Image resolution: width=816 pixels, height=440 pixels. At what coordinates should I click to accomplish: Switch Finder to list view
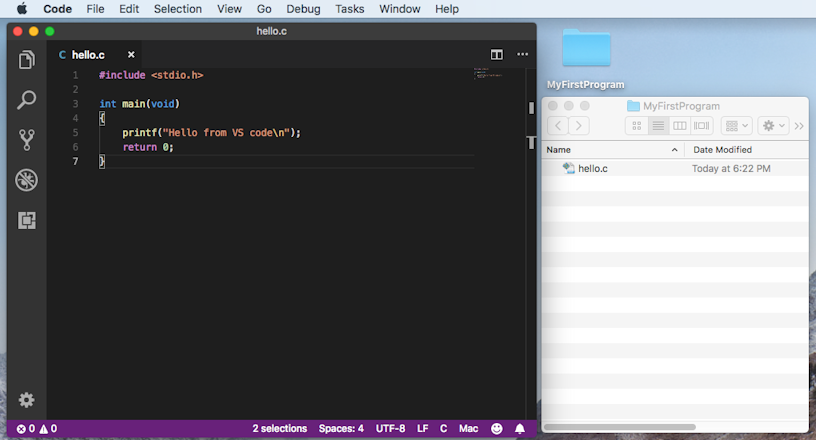(x=658, y=125)
